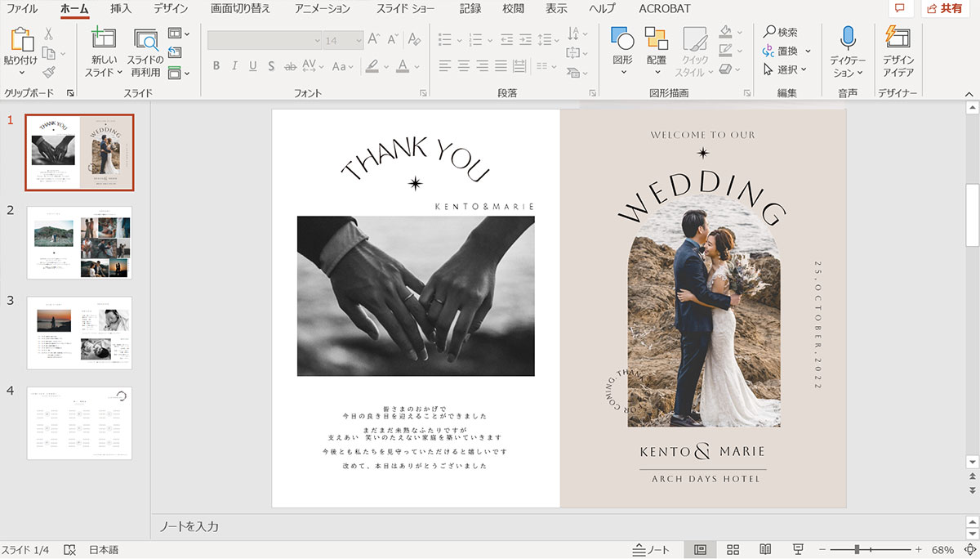The image size is (980, 559).
Task: Toggle the Notes (ノート) pane
Action: [651, 549]
